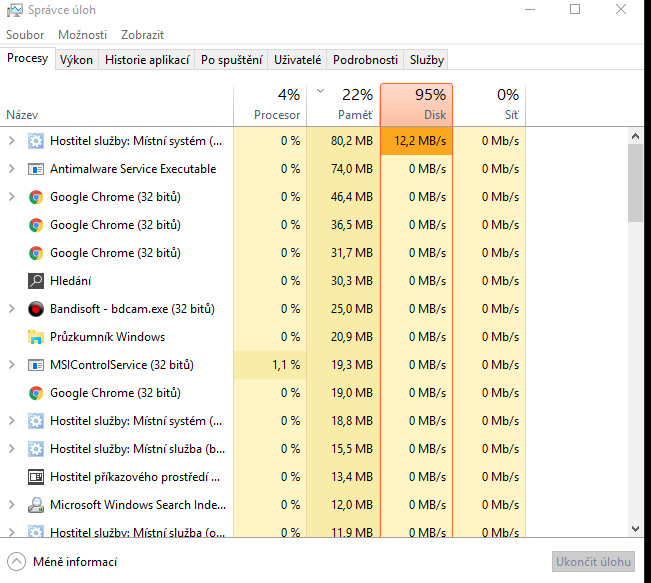Click the Hostitel příkazového prostředí icon
651x583 pixels.
(x=36, y=477)
